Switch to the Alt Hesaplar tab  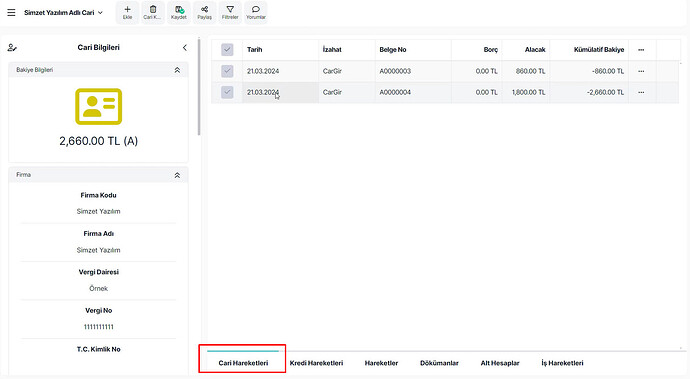coord(500,363)
